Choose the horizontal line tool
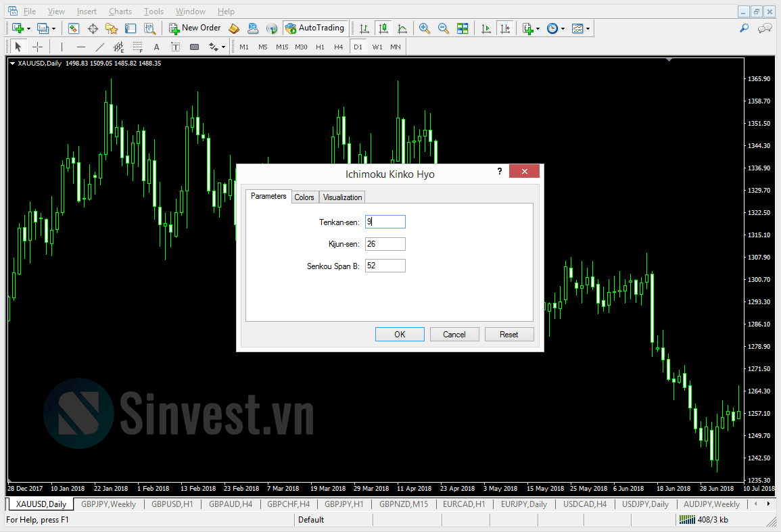Viewport: 781px width, 532px height. pyautogui.click(x=81, y=47)
